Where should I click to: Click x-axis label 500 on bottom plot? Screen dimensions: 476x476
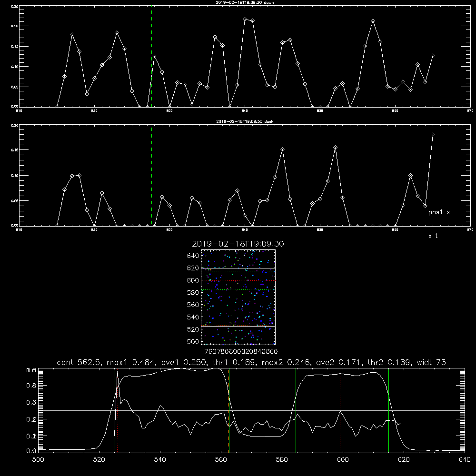click(38, 460)
